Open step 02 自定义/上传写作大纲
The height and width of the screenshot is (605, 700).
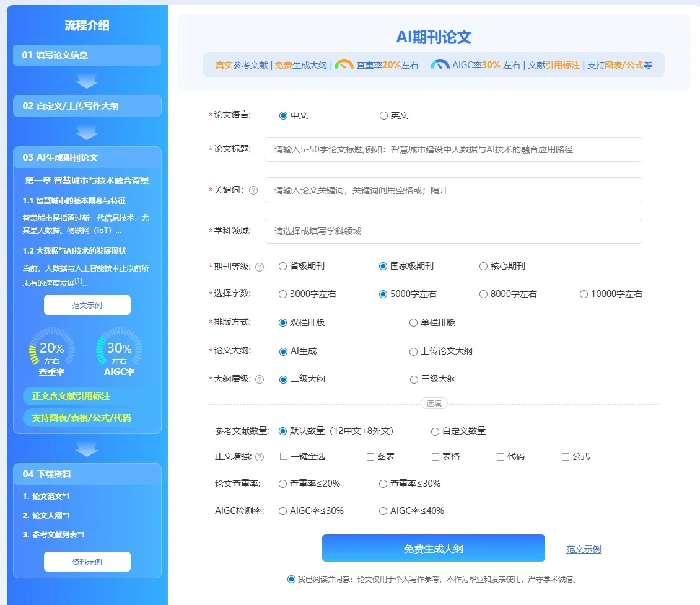[87, 106]
